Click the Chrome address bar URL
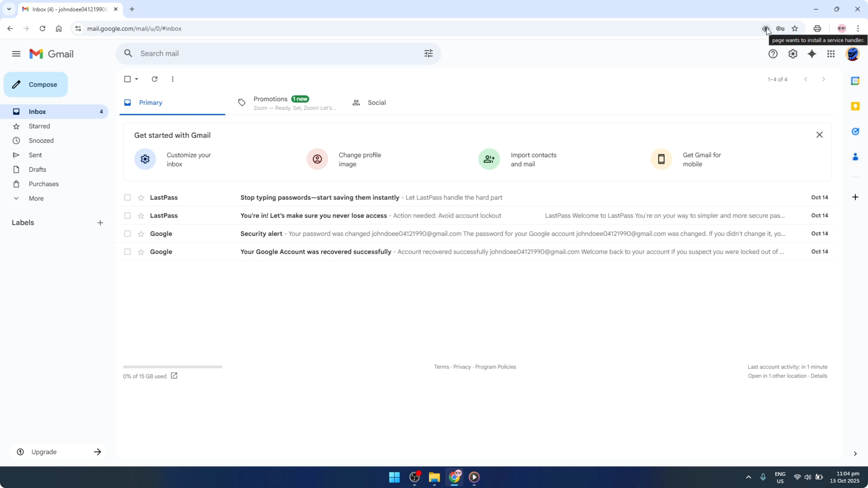Screen dimensions: 868x488 coord(134,29)
